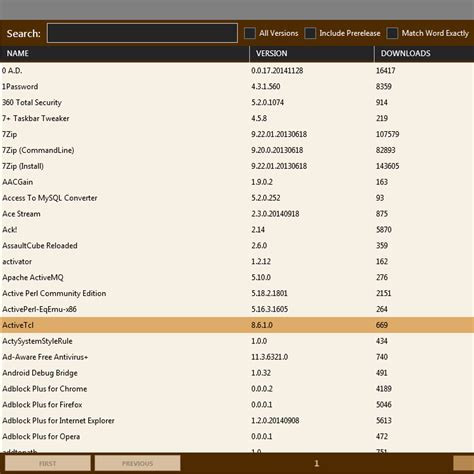Pick the Apache ActiveMQ package
The height and width of the screenshot is (474, 474).
click(237, 277)
